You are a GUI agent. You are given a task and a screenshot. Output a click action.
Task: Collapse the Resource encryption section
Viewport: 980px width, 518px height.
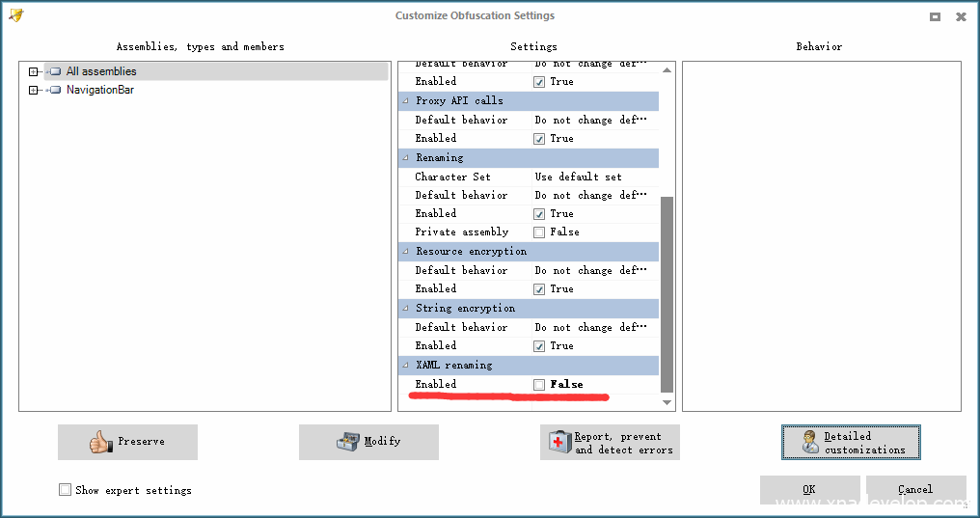[x=406, y=252]
